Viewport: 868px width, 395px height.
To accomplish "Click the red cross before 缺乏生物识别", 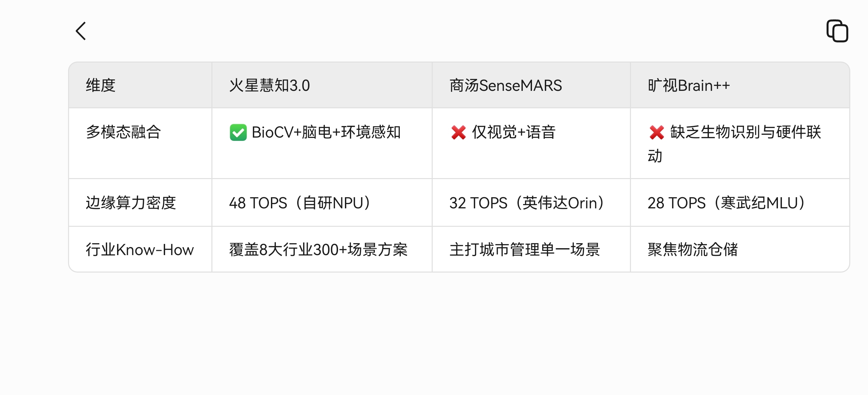I will tap(656, 132).
